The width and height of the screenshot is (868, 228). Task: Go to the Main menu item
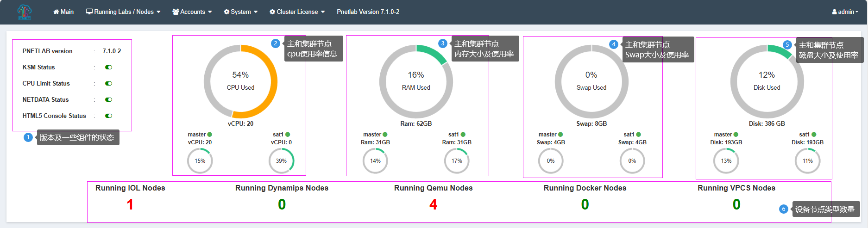pos(63,12)
